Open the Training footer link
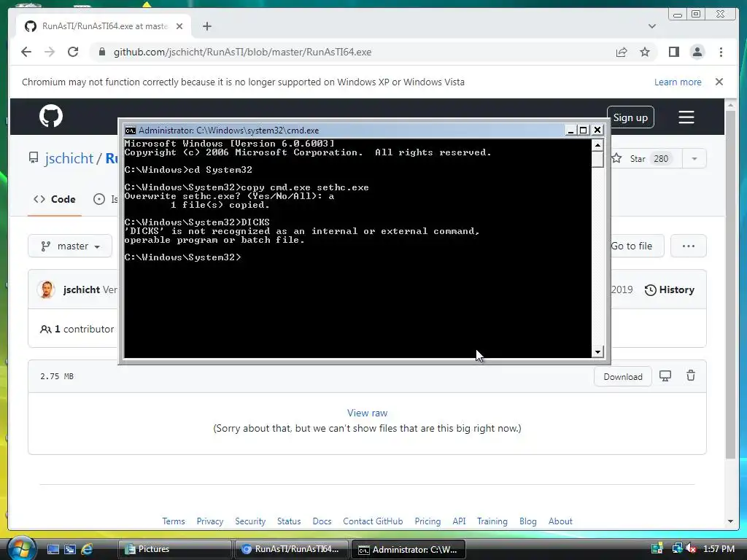This screenshot has width=747, height=560. [492, 521]
